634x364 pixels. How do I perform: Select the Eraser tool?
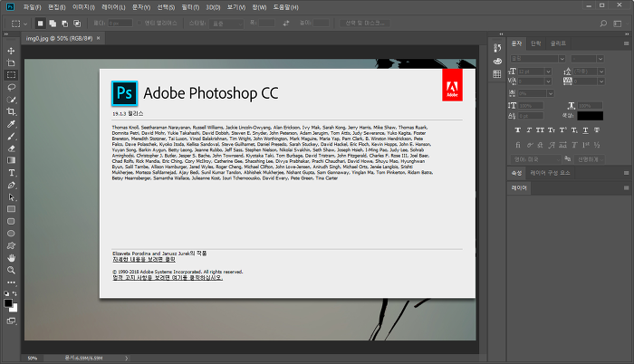pos(11,148)
